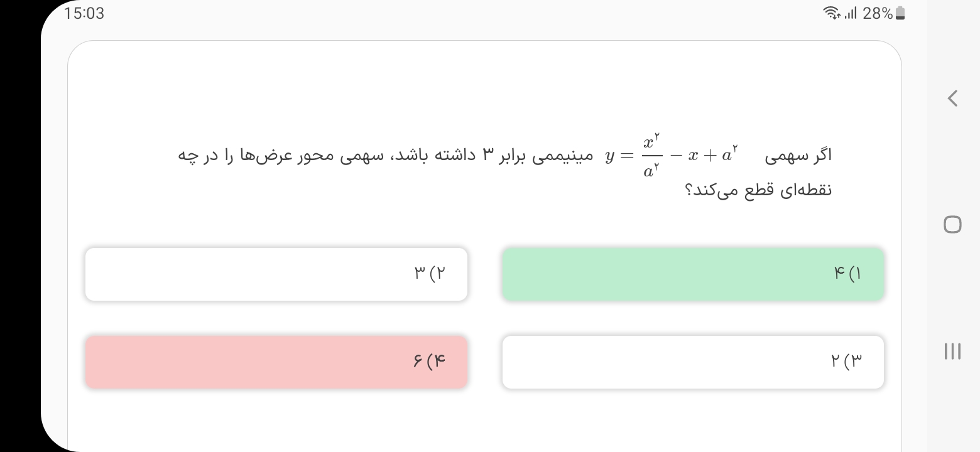Viewport: 980px width, 452px height.
Task: Click the x²/a² fraction in the formula
Action: pos(652,156)
